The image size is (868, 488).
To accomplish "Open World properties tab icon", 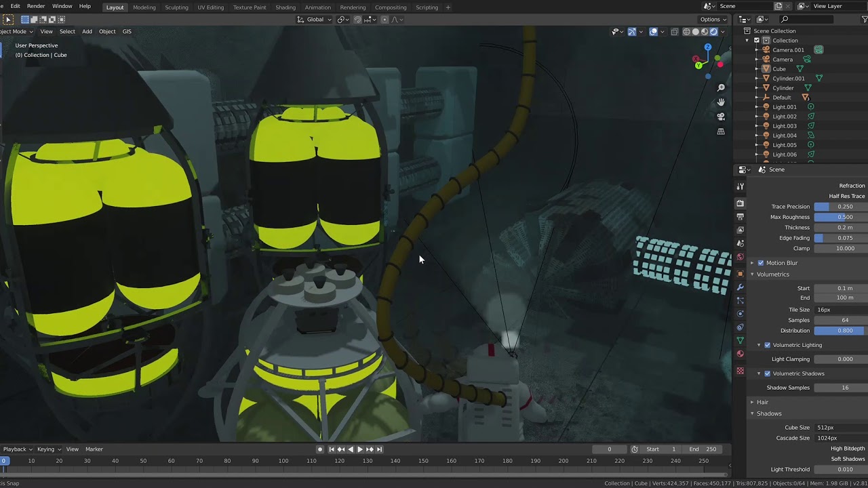I will tap(740, 258).
